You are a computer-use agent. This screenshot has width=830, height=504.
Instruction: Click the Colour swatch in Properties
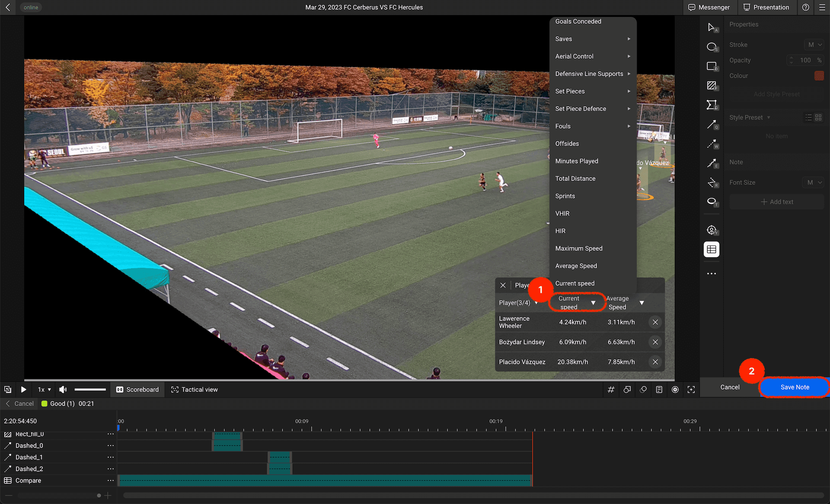[819, 76]
